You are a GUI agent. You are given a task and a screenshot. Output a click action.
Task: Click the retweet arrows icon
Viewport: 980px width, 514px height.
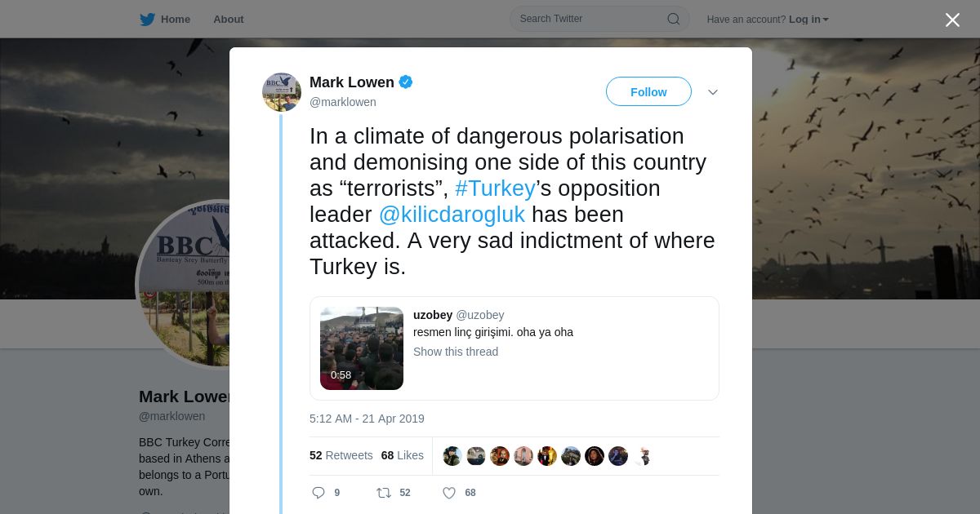click(x=383, y=493)
